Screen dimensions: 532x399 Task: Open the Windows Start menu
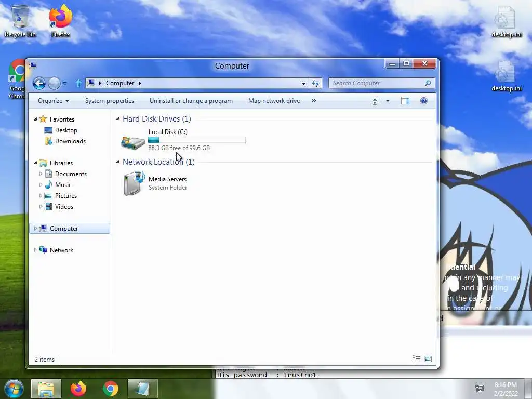point(14,389)
